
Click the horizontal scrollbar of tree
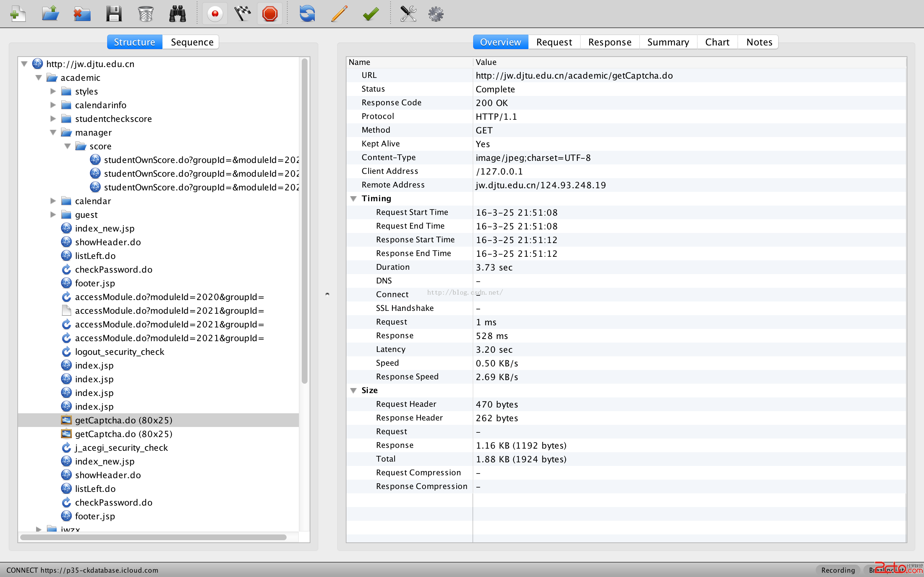(153, 537)
